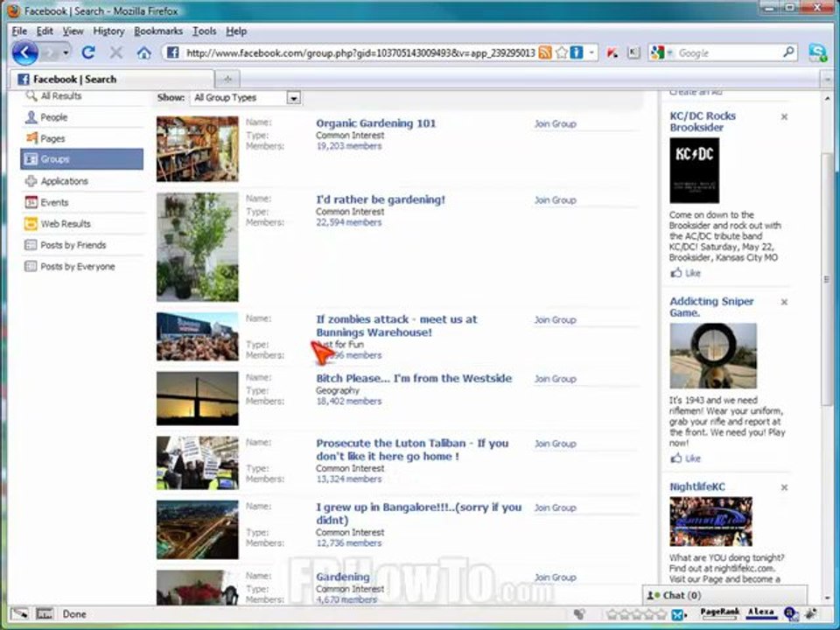Click the Reload page icon
The image size is (840, 630).
(x=88, y=52)
